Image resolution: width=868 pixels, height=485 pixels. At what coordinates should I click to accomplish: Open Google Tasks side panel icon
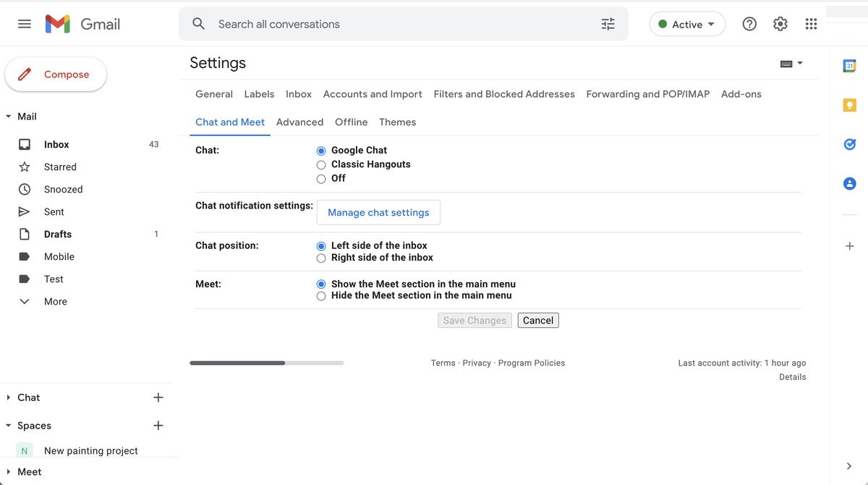850,144
